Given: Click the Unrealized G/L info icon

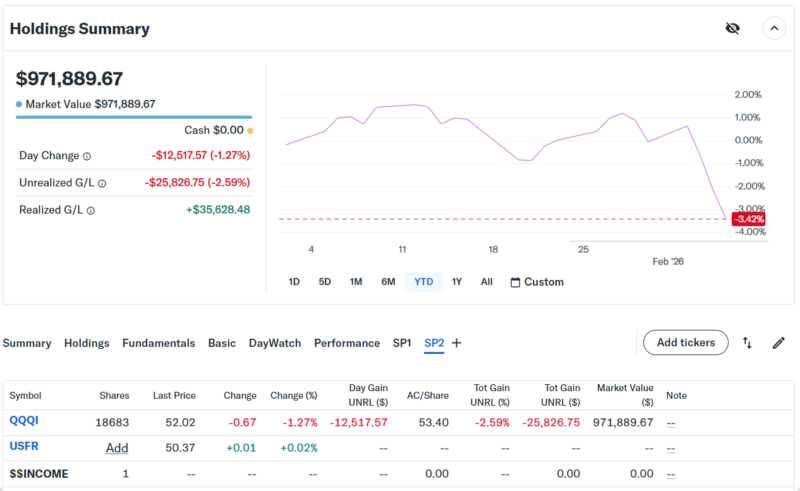Looking at the screenshot, I should [x=102, y=183].
